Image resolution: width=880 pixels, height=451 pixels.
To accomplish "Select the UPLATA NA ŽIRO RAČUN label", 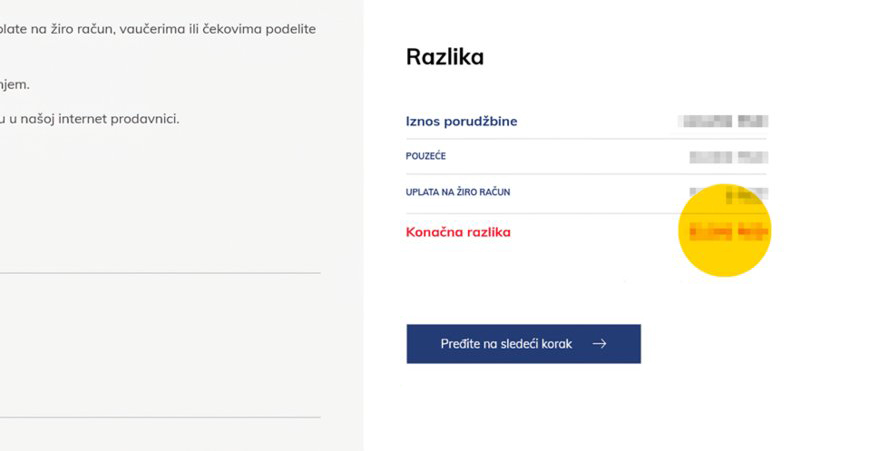I will (x=450, y=192).
